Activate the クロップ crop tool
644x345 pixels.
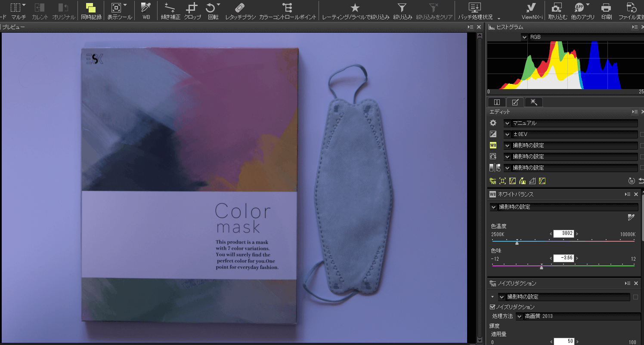pos(192,10)
